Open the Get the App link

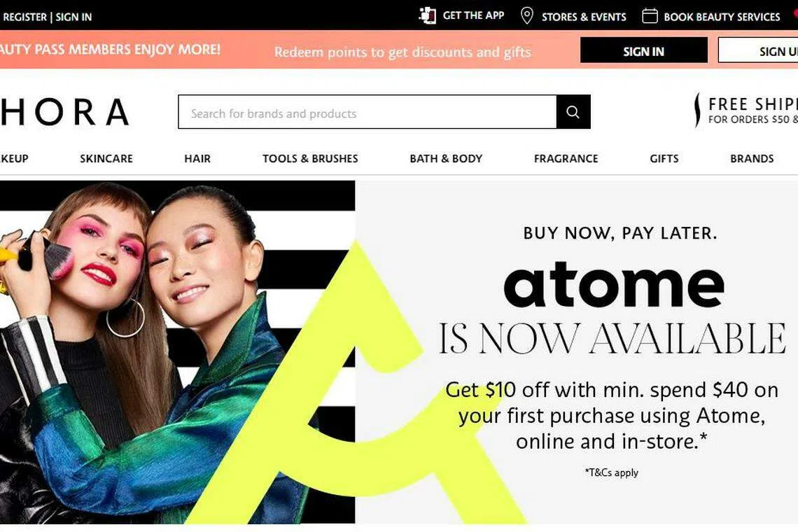473,15
